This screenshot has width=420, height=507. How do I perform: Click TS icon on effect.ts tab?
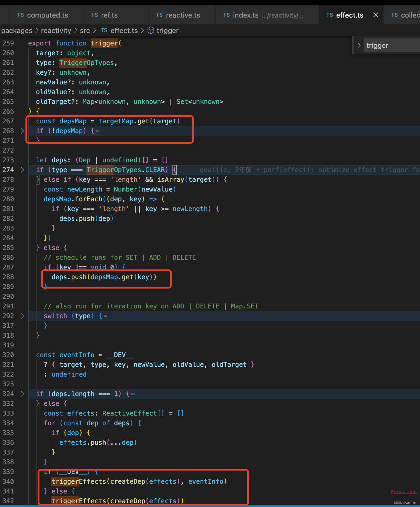329,15
